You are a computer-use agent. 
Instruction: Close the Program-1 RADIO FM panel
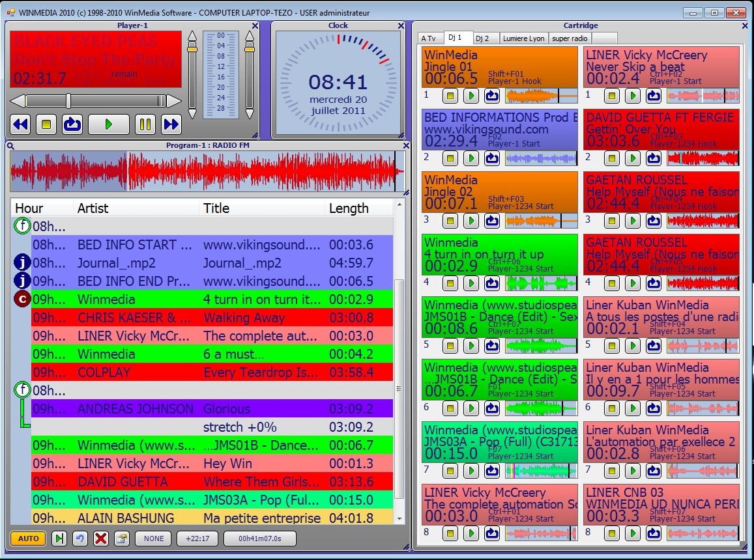[406, 145]
